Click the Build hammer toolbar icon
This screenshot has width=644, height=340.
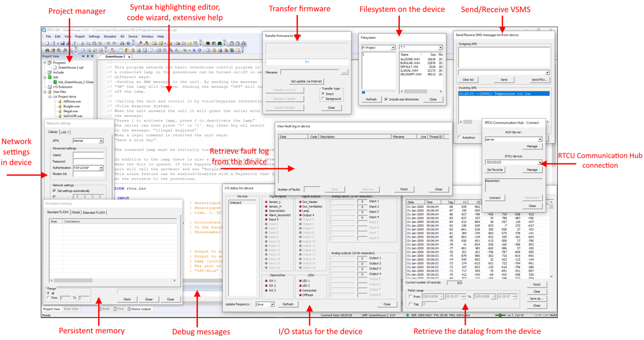(140, 43)
